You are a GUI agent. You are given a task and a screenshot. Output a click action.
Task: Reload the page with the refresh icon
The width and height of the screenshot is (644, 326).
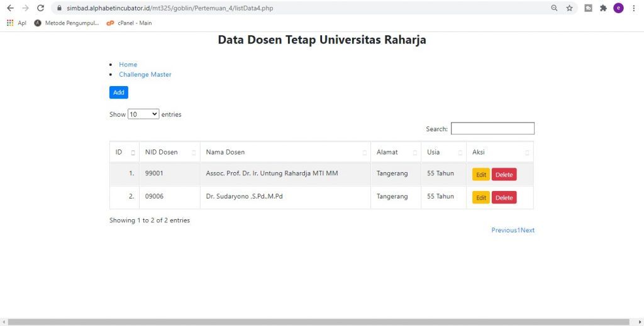click(x=41, y=8)
